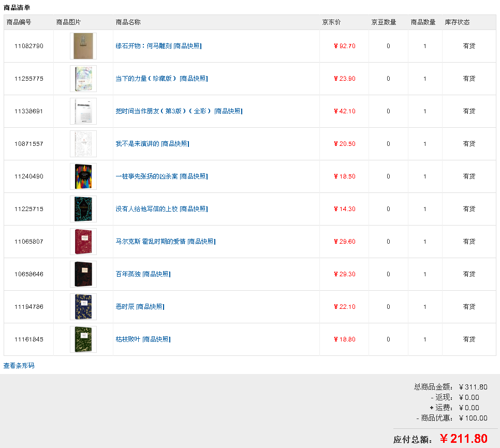
Task: Click the price ¥22.10
Action: [344, 307]
